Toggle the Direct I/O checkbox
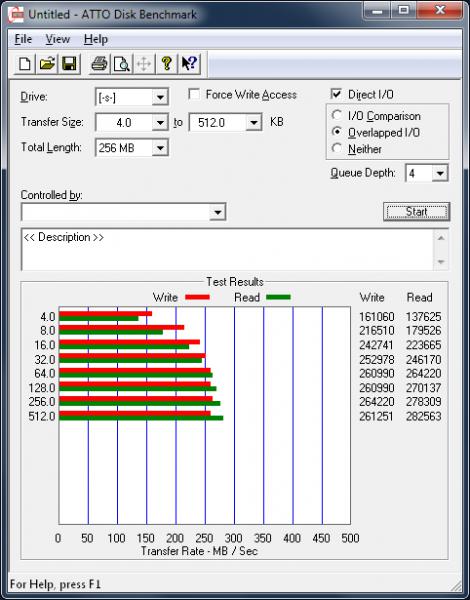The image size is (470, 600). point(336,94)
